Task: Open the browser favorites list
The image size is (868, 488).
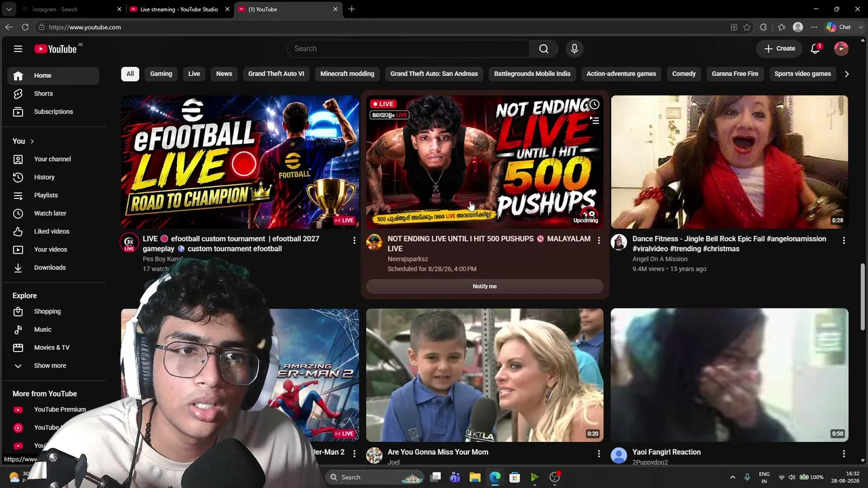Action: pos(781,27)
